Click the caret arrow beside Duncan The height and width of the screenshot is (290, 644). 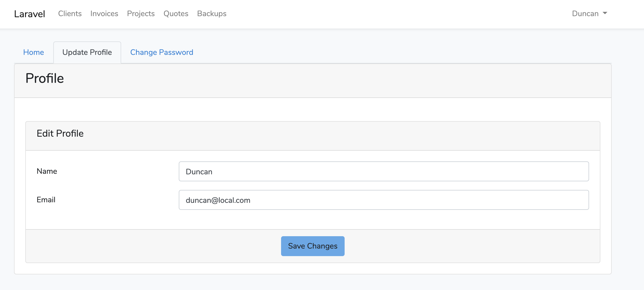pyautogui.click(x=605, y=13)
